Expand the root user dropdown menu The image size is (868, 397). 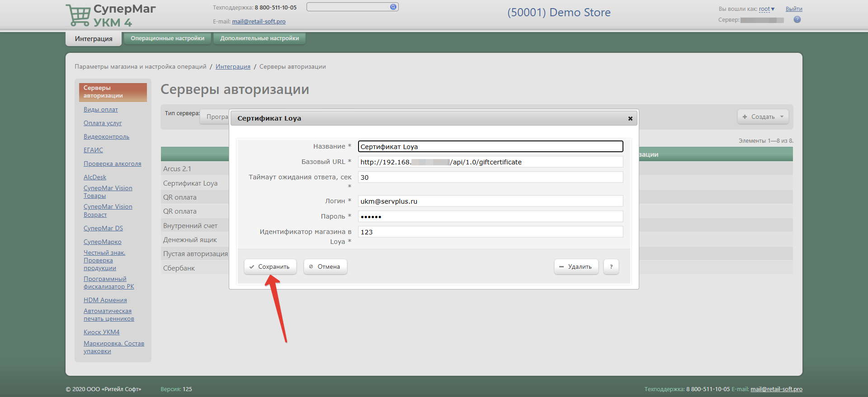click(x=766, y=9)
